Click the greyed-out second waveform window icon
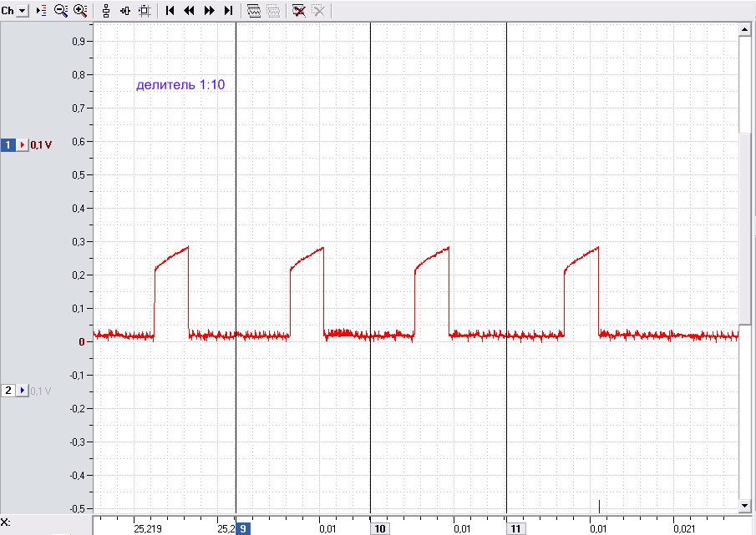 tap(273, 11)
